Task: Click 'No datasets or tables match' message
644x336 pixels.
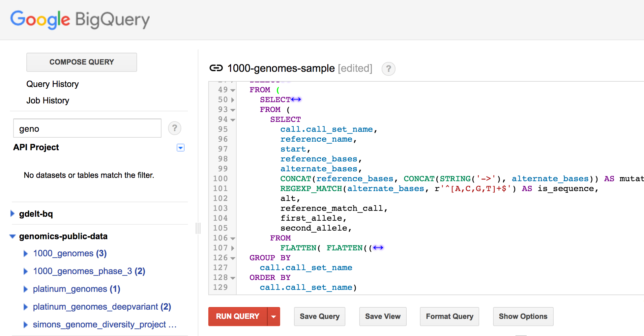Action: tap(89, 175)
